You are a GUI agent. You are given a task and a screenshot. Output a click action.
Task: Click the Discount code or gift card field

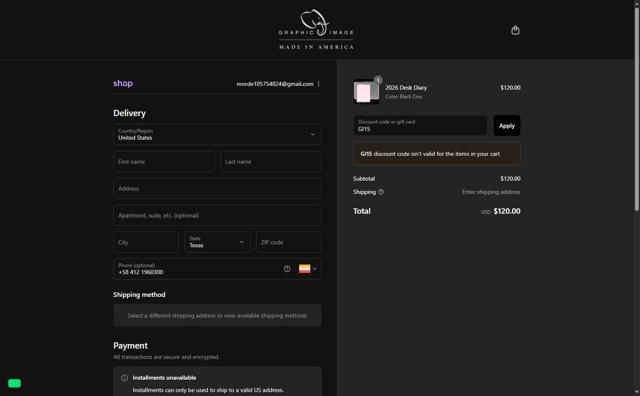[420, 125]
